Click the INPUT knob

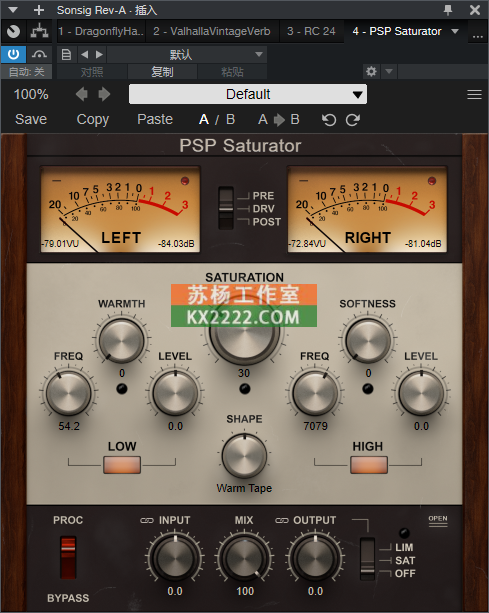pos(175,557)
